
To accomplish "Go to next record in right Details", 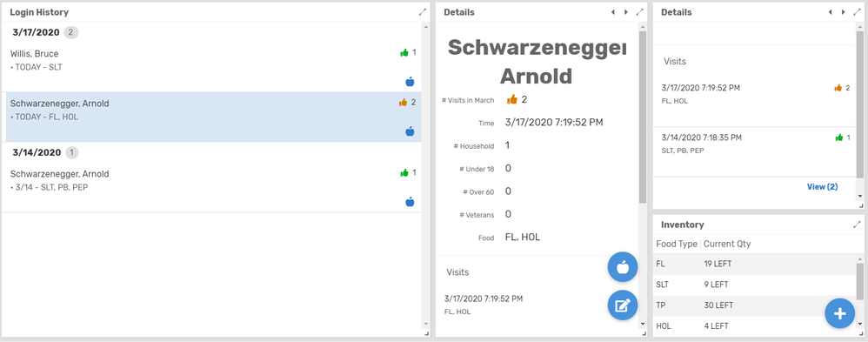I will pos(843,11).
